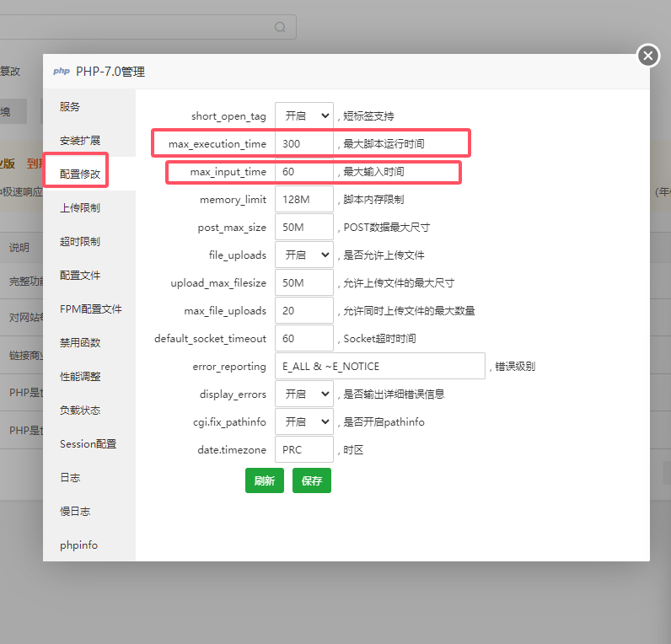Open the phpinfo tab
This screenshot has height=644, width=671.
point(89,545)
